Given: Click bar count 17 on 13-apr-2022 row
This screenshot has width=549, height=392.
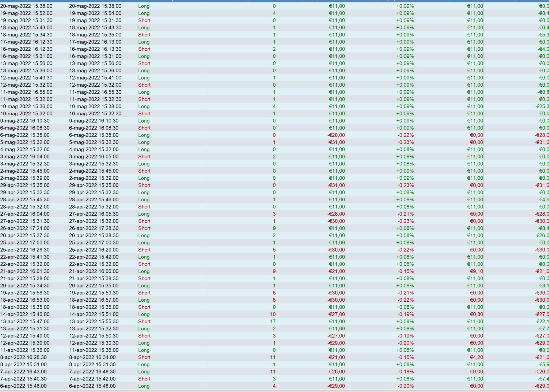Looking at the screenshot, I should pos(273,321).
